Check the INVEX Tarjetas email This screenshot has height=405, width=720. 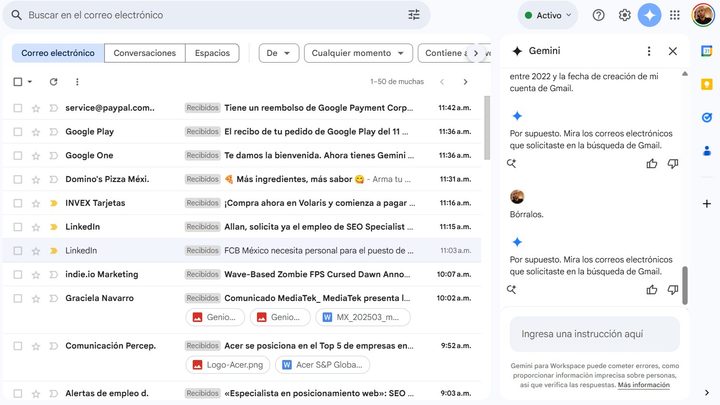[x=17, y=203]
